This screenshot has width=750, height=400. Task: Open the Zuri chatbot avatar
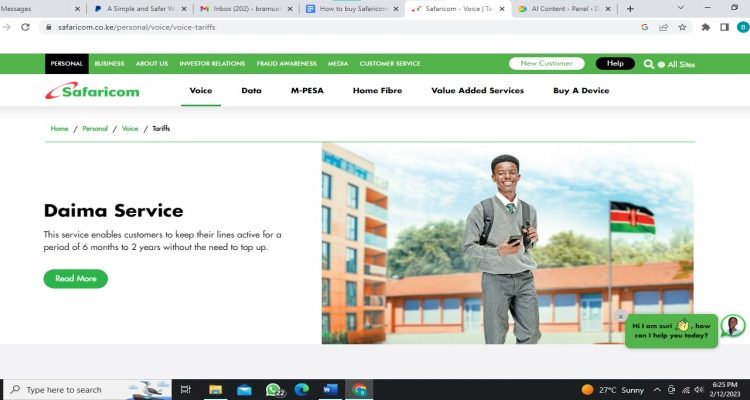pos(733,325)
